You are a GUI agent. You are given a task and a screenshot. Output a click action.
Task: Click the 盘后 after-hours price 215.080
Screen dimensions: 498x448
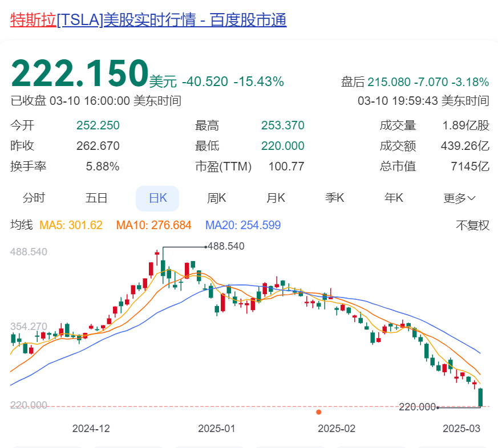(389, 82)
